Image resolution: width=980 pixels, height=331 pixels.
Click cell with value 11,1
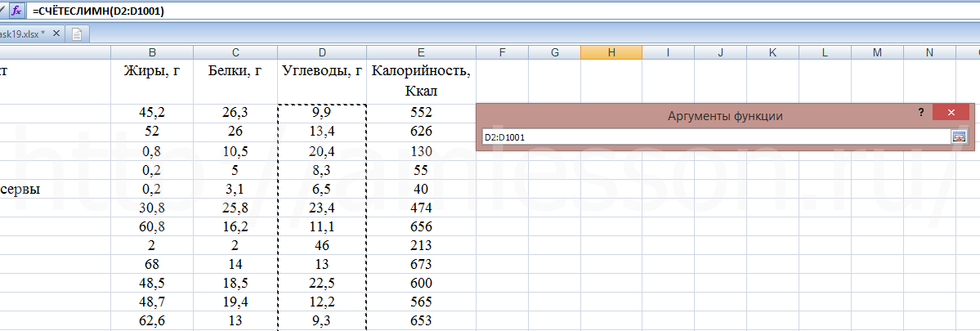point(322,226)
